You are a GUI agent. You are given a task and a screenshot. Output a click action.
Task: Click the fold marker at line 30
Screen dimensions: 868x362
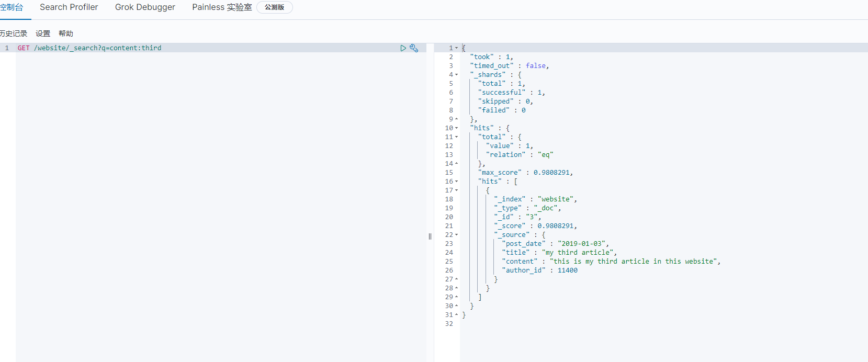(456, 306)
